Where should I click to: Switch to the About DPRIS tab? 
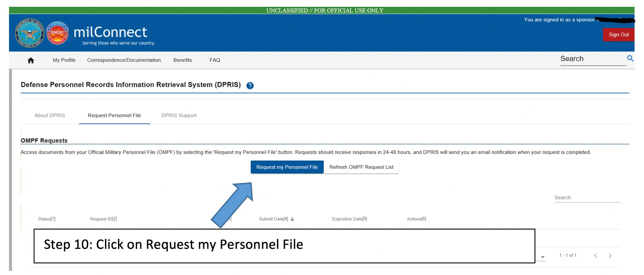point(50,115)
